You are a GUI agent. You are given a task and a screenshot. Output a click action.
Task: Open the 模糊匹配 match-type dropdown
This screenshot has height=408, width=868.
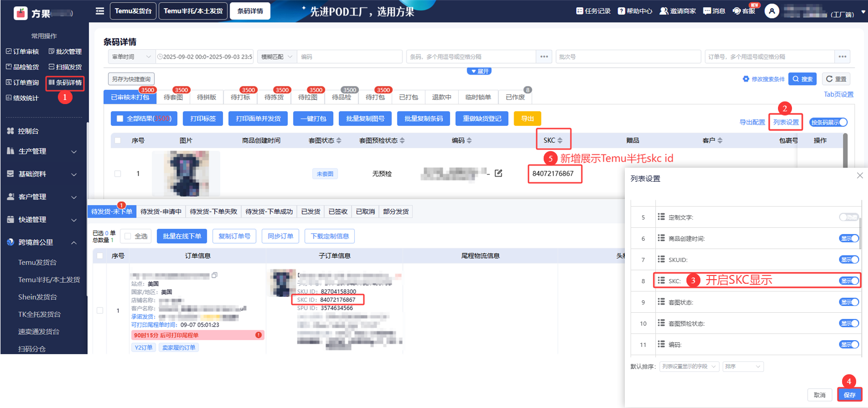(x=277, y=56)
